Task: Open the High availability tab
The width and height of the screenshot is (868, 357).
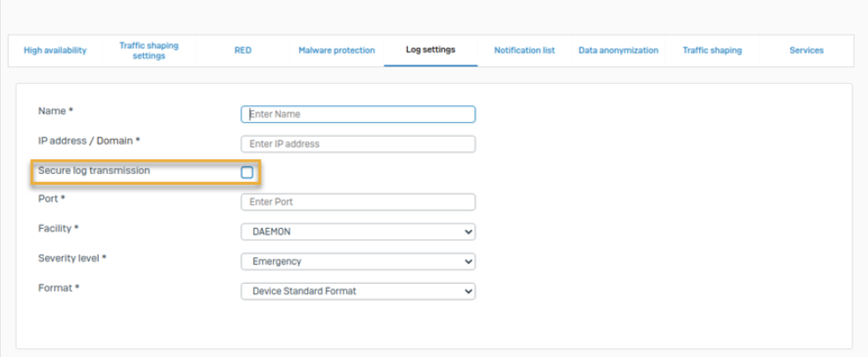Action: [55, 50]
